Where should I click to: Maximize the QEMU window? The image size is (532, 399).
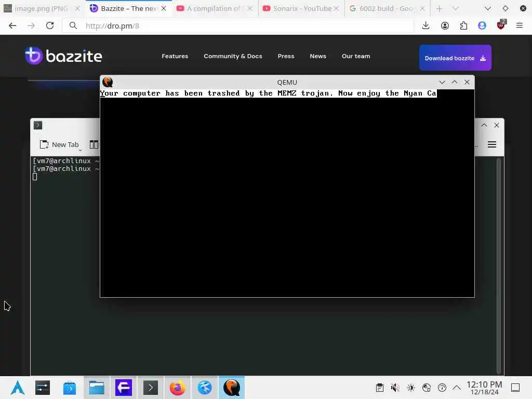click(454, 82)
